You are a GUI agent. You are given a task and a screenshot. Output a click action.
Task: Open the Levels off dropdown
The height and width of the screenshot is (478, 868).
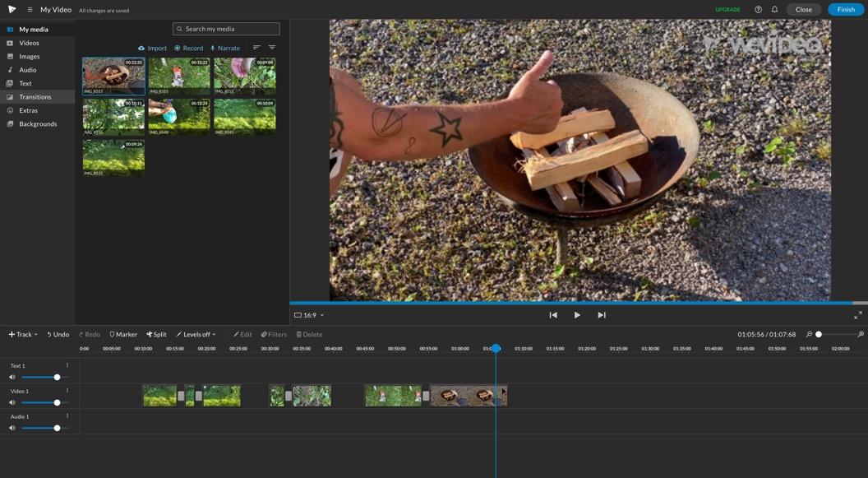click(196, 334)
